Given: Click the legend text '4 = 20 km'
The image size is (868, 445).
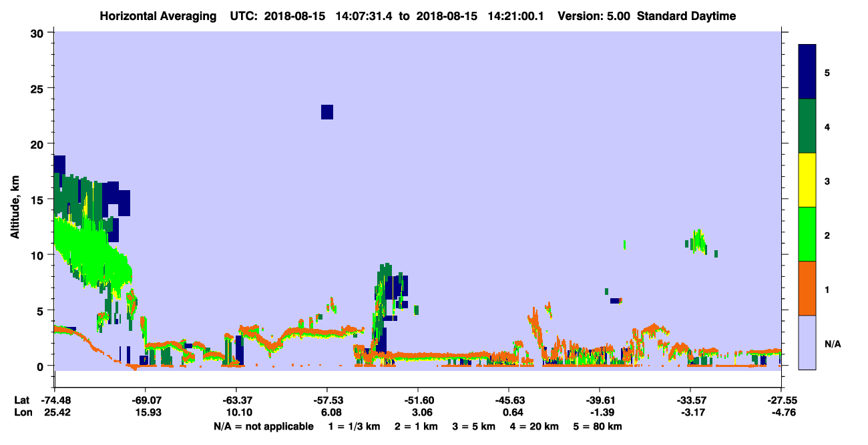Looking at the screenshot, I should click(x=535, y=426).
